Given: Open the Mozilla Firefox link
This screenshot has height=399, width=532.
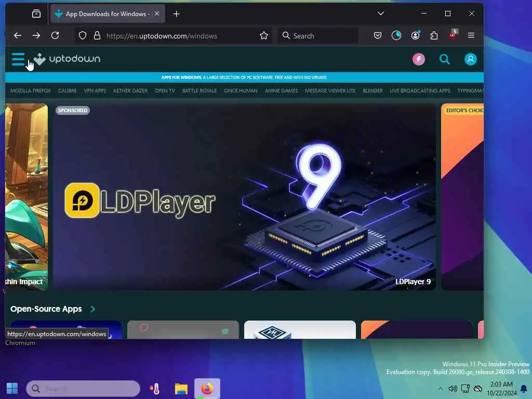Looking at the screenshot, I should (31, 90).
